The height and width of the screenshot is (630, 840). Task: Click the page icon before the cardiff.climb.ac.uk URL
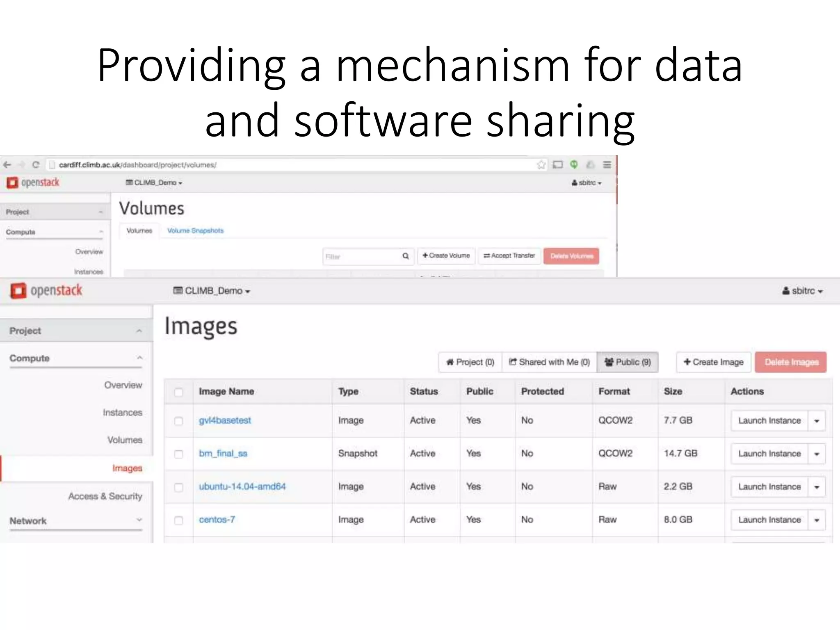pyautogui.click(x=52, y=165)
